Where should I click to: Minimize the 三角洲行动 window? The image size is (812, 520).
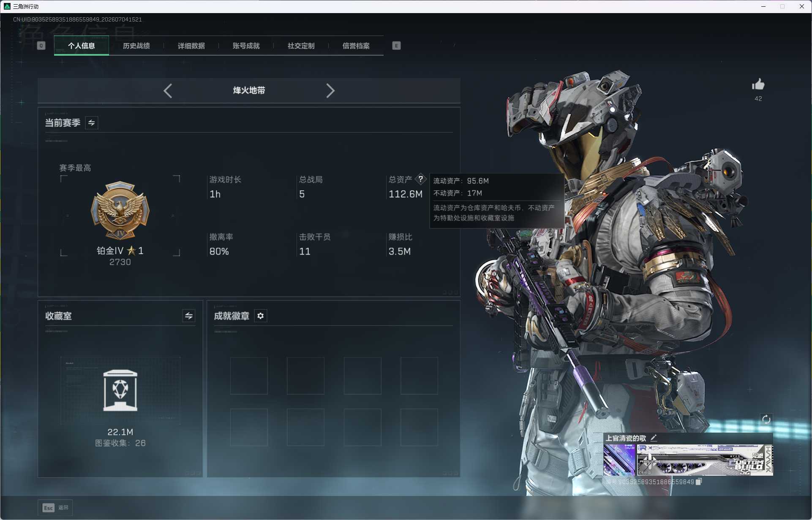(763, 6)
